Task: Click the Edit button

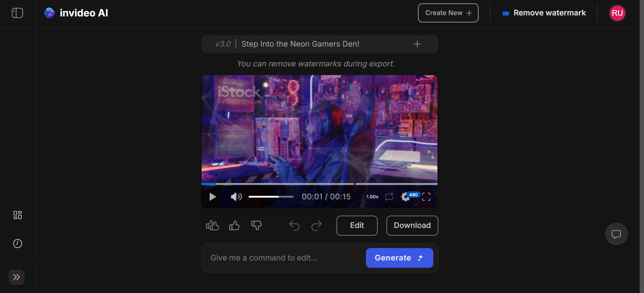Action: pyautogui.click(x=357, y=226)
